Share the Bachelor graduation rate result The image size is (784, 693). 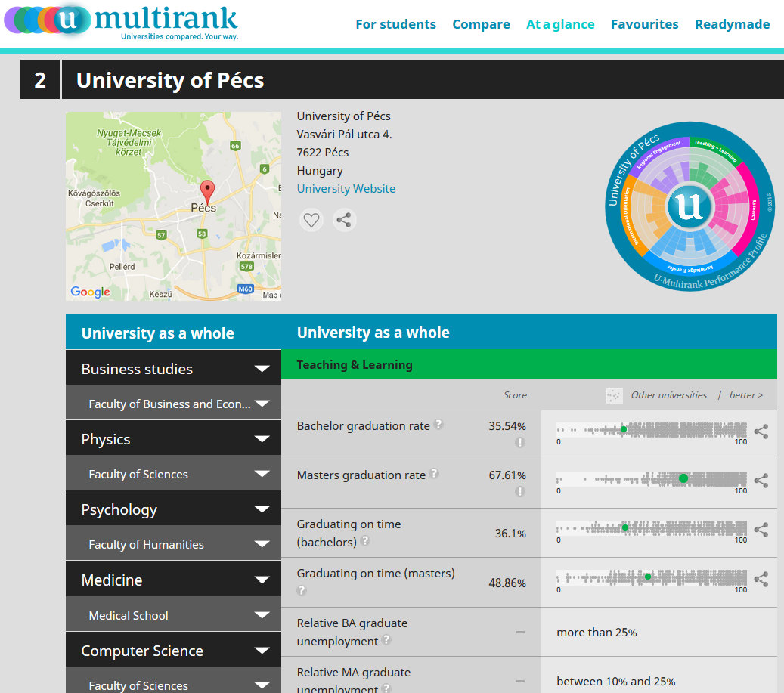pyautogui.click(x=761, y=432)
